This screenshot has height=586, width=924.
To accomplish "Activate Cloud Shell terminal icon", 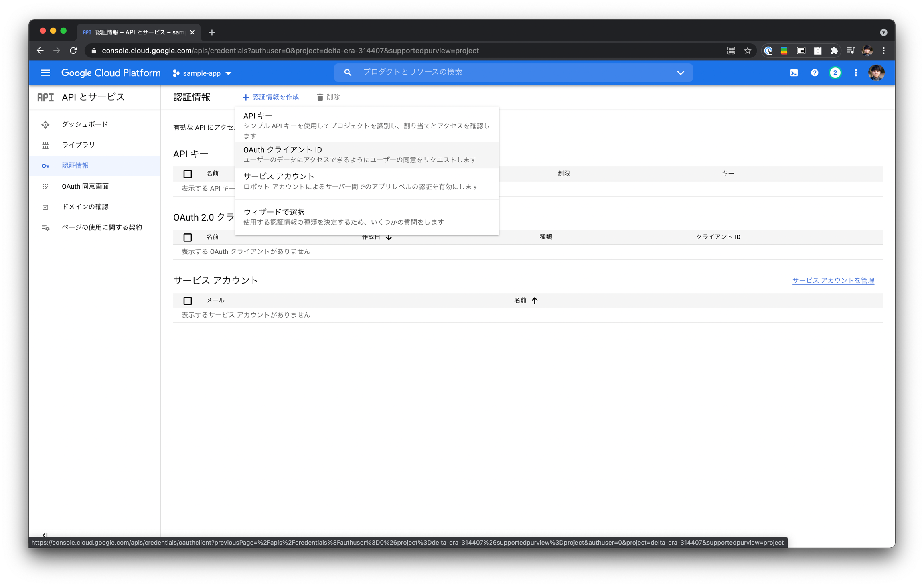I will tap(794, 73).
